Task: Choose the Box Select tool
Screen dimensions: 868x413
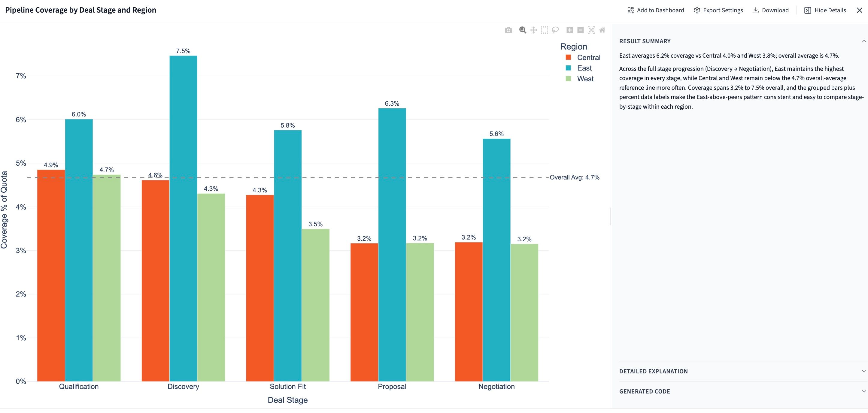Action: tap(545, 30)
